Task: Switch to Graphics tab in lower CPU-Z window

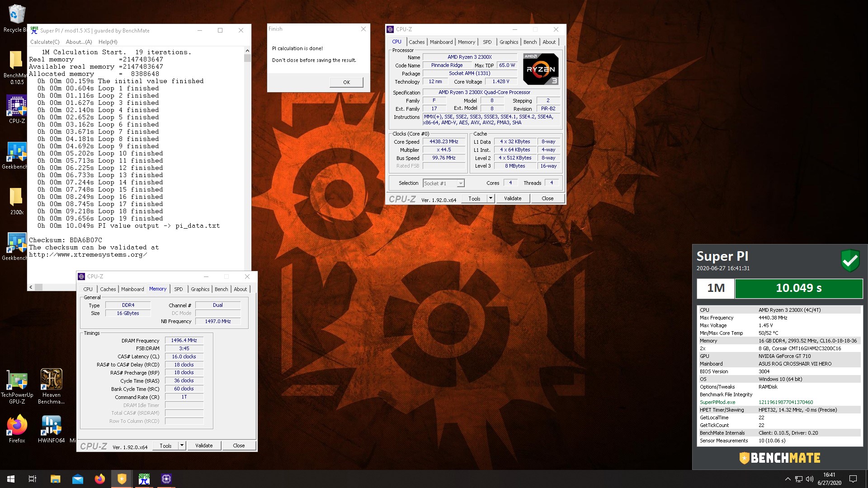Action: pos(200,289)
